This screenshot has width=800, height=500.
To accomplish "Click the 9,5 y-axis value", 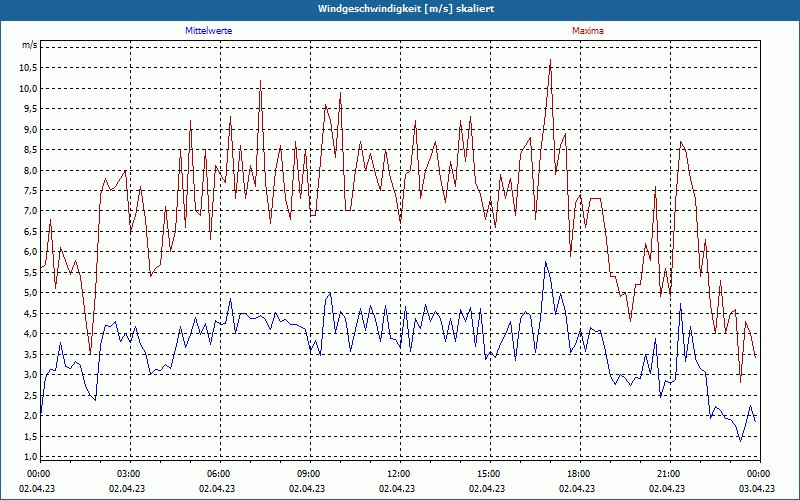I will pyautogui.click(x=30, y=109).
